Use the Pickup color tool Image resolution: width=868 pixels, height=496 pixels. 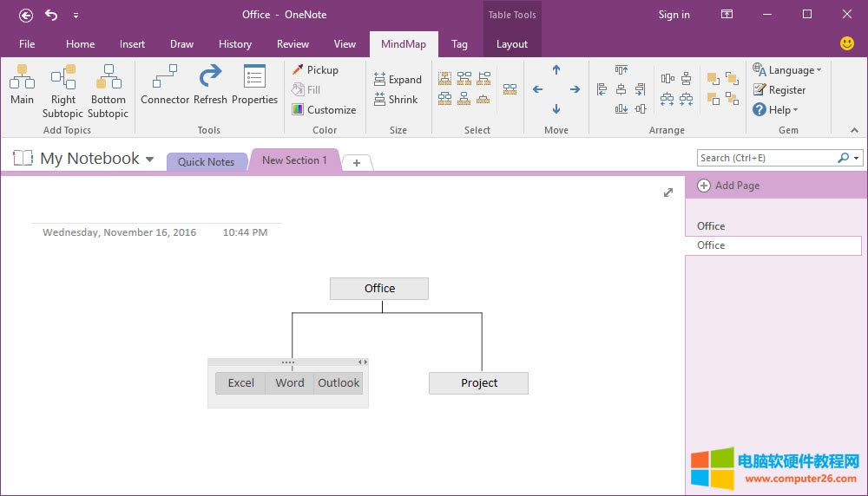tap(315, 70)
